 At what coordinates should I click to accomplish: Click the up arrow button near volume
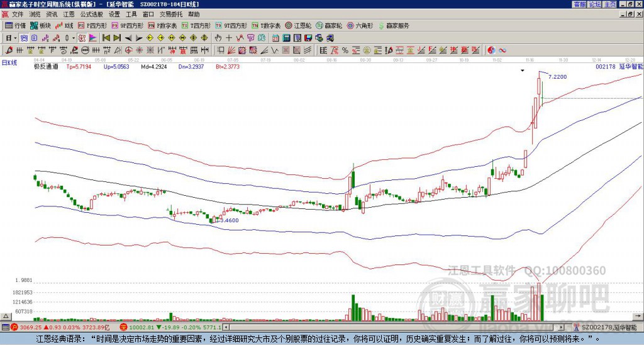pyautogui.click(x=6, y=316)
